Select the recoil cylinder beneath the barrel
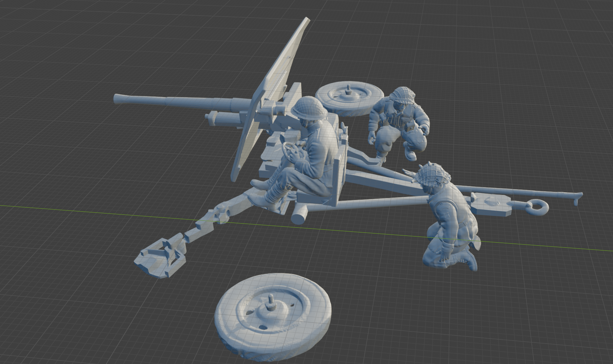Screen dimensions: 613x364 point(224,118)
